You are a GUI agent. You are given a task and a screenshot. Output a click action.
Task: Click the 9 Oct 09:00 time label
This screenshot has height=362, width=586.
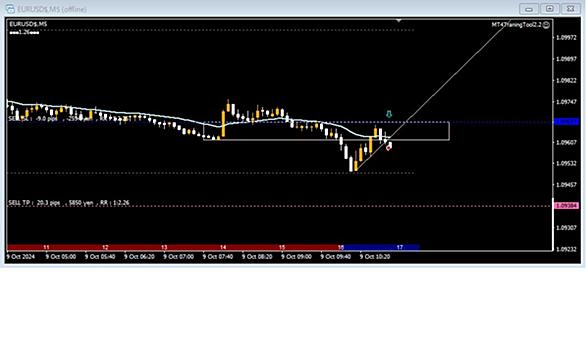point(296,257)
